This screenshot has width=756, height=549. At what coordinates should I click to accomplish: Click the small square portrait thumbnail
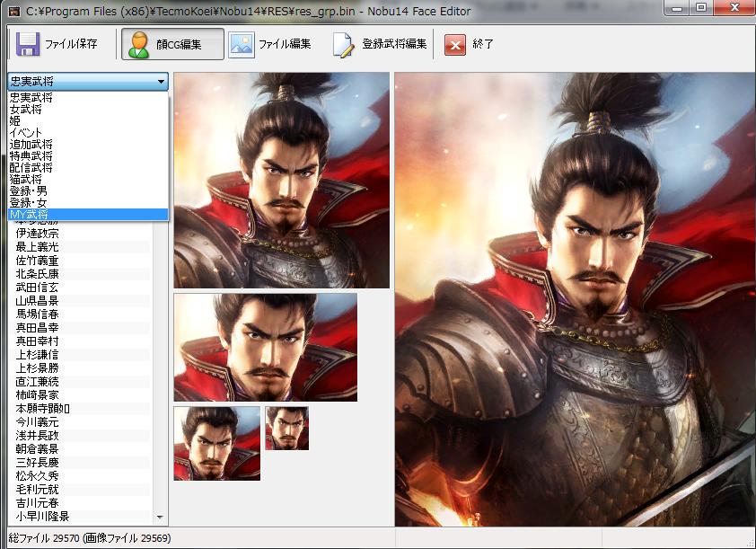[217, 443]
